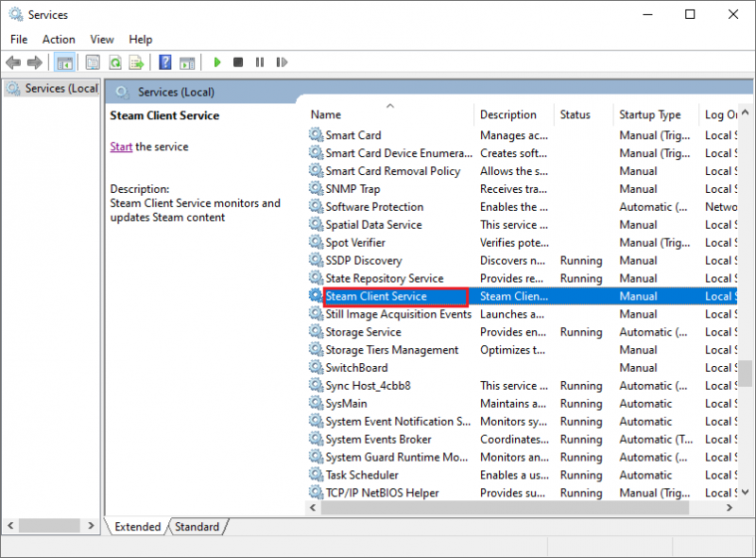The width and height of the screenshot is (756, 558).
Task: Click the gear icon of SwitchBoard
Action: click(x=316, y=367)
